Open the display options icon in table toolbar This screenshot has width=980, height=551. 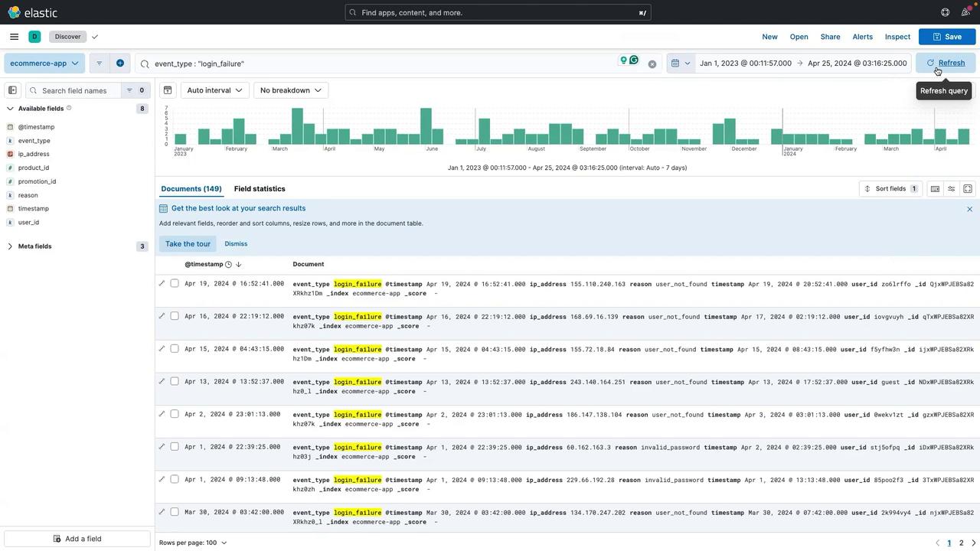952,189
